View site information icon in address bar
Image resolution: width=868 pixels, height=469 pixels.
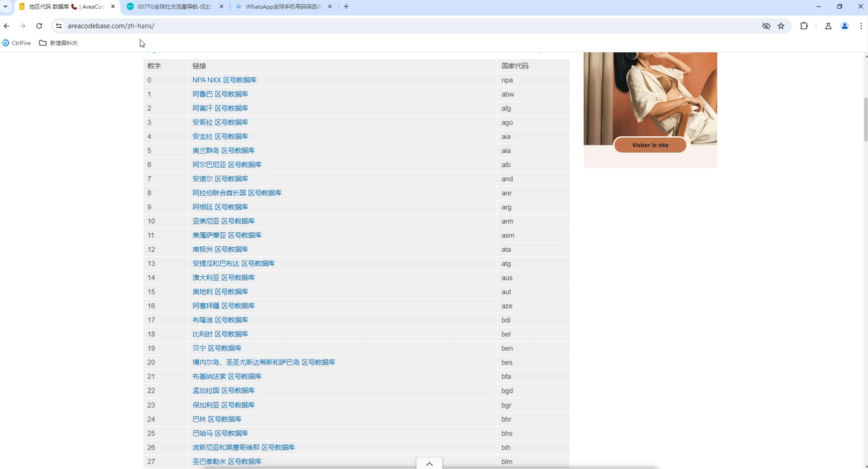tap(59, 26)
